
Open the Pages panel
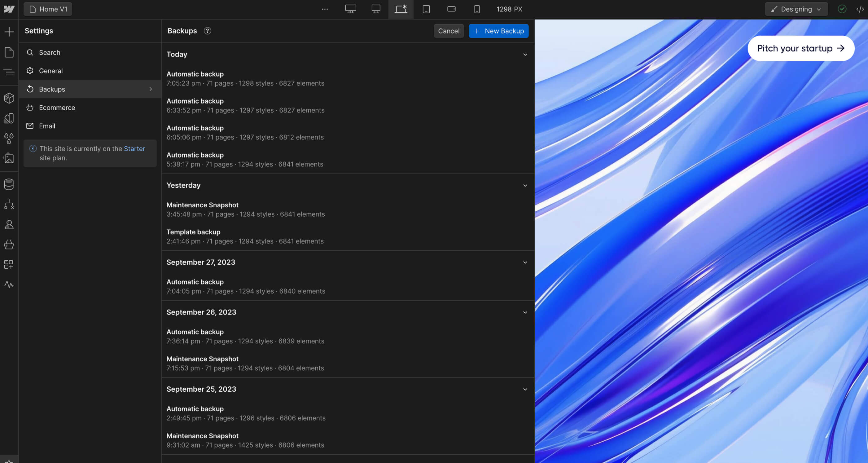tap(9, 52)
